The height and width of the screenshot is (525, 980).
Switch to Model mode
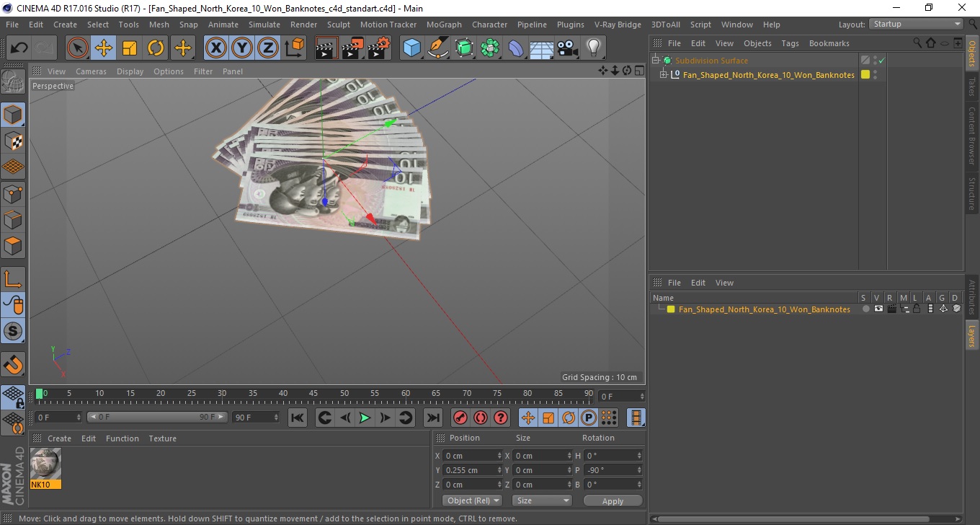[x=13, y=115]
